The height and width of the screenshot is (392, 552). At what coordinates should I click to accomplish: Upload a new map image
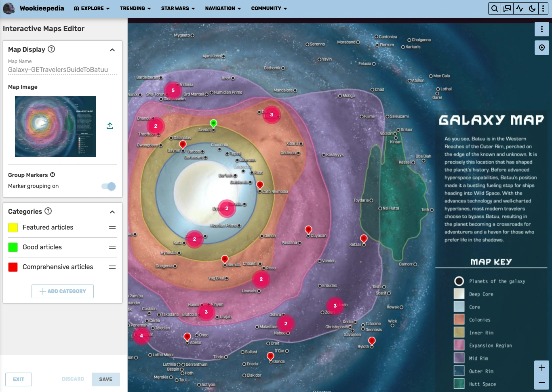pyautogui.click(x=110, y=126)
